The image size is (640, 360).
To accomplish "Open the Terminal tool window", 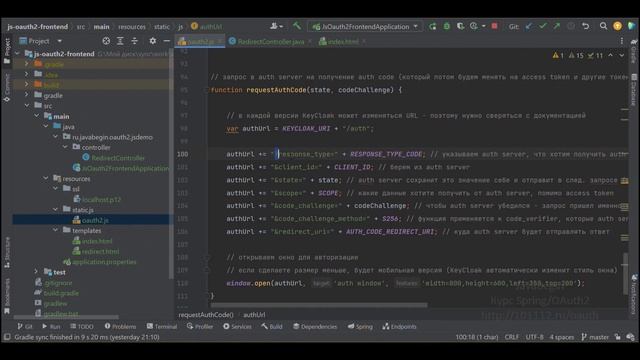I will [162, 327].
